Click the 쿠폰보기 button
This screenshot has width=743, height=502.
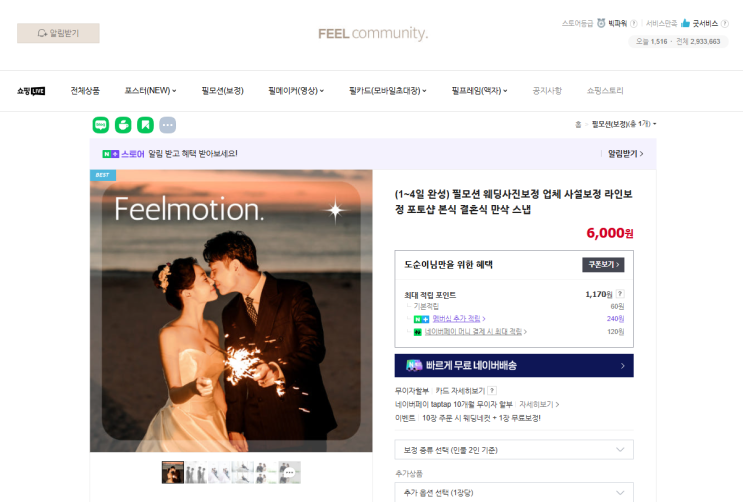(603, 265)
